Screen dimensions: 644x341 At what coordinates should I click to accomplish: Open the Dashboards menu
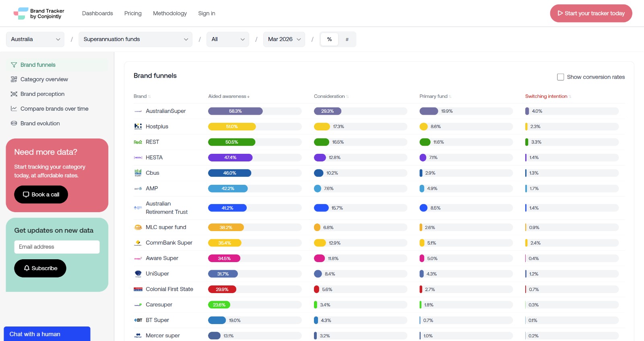tap(97, 13)
